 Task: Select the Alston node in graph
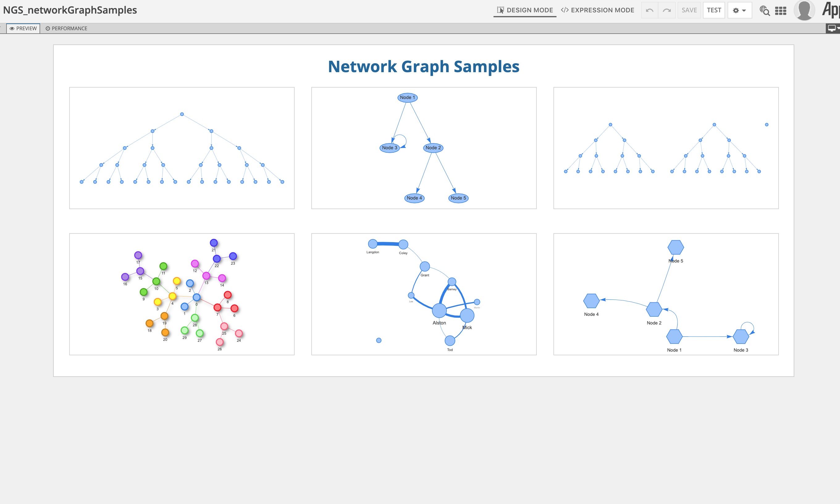coord(439,310)
